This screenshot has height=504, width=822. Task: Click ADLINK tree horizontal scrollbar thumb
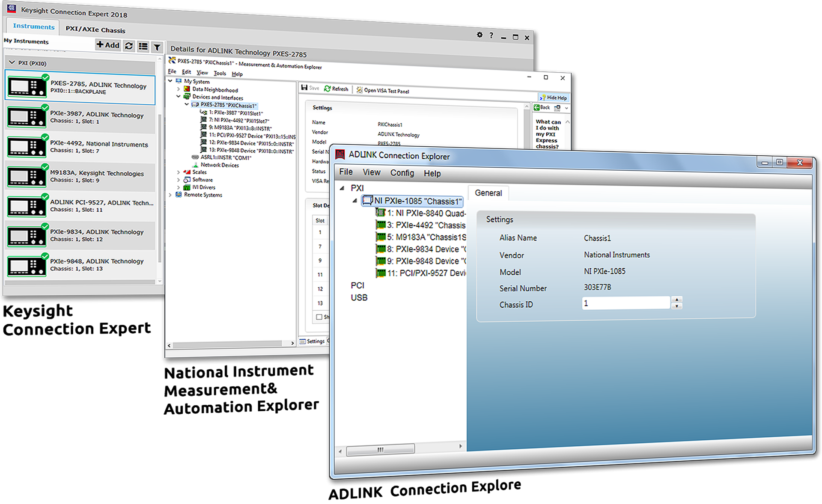pyautogui.click(x=380, y=449)
